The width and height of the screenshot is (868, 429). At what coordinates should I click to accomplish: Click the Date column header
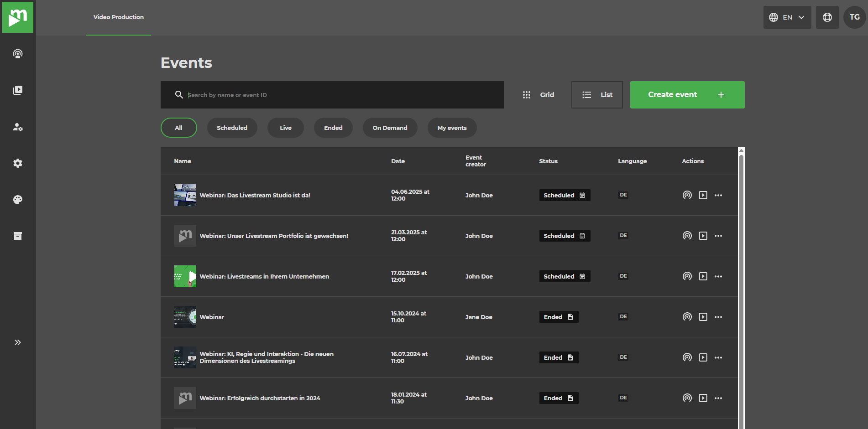tap(398, 161)
